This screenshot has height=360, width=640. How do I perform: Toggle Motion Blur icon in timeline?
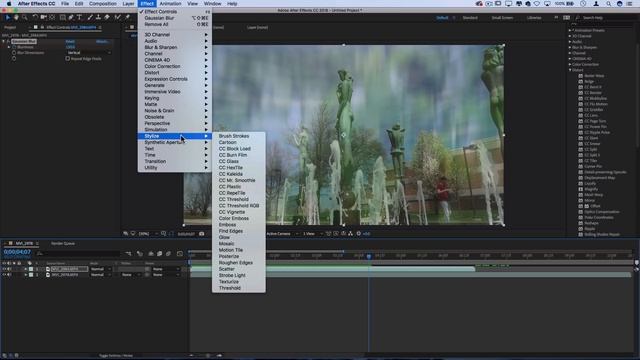168,254
